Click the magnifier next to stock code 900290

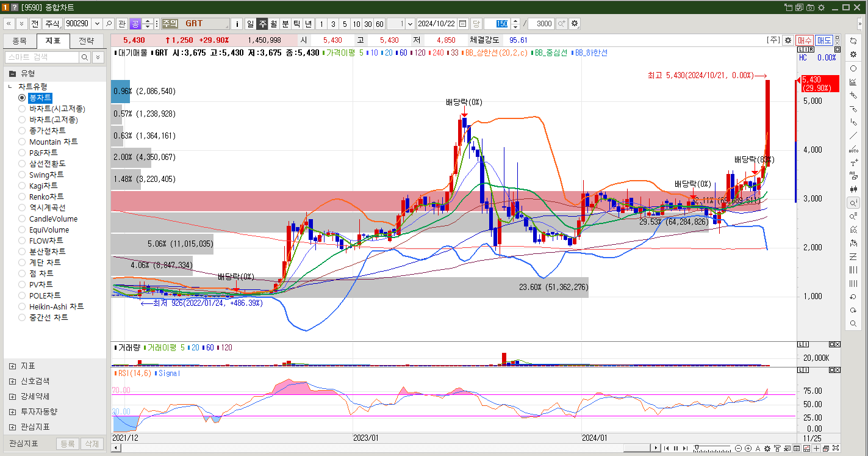[x=109, y=24]
